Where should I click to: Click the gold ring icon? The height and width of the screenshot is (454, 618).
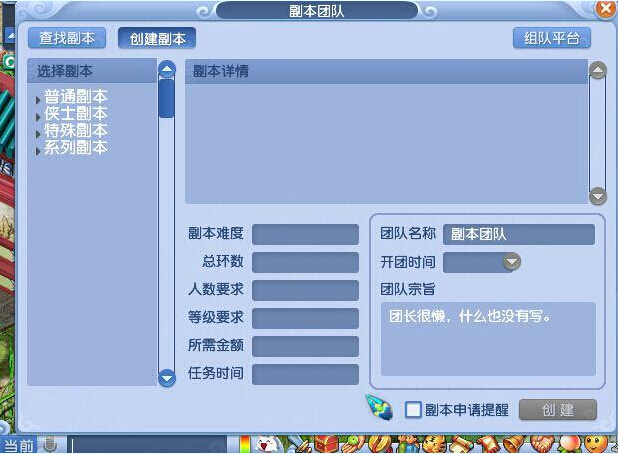pyautogui.click(x=380, y=445)
